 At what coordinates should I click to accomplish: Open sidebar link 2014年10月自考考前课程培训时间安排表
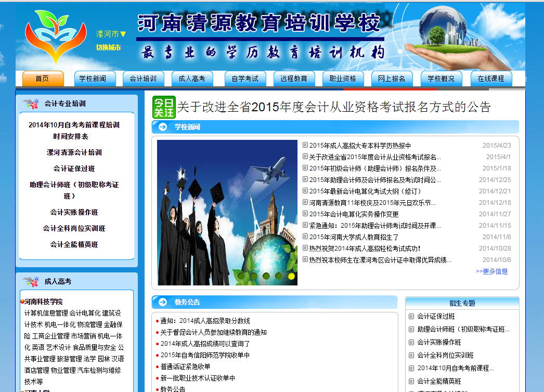tap(73, 130)
